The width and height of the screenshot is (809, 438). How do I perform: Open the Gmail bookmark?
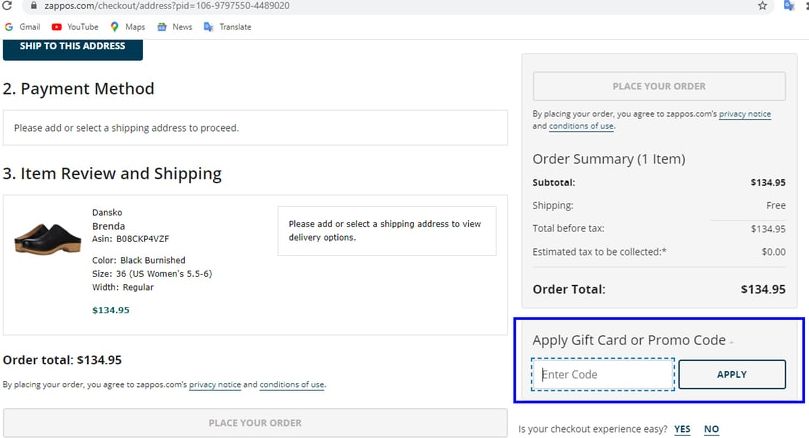(22, 27)
